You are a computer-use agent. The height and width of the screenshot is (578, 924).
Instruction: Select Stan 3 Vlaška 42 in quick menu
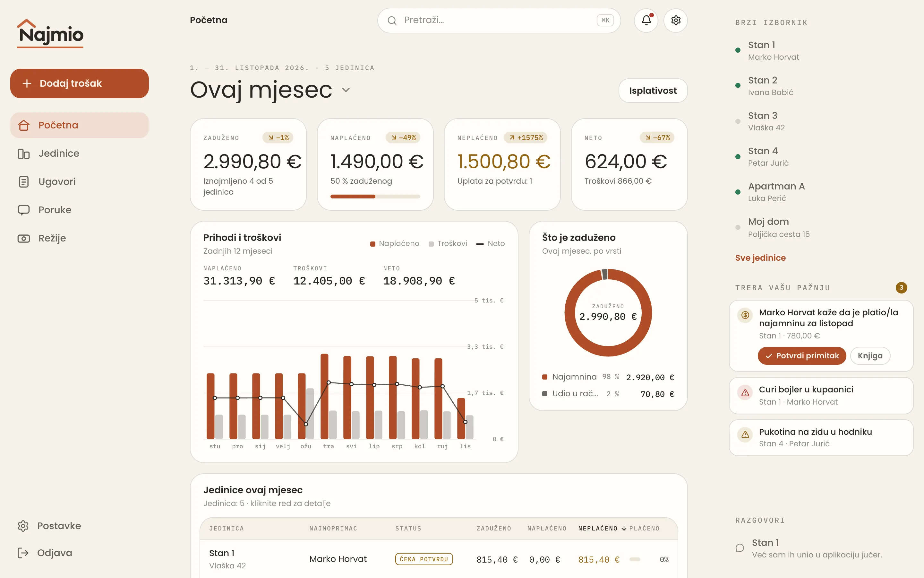[821, 122]
